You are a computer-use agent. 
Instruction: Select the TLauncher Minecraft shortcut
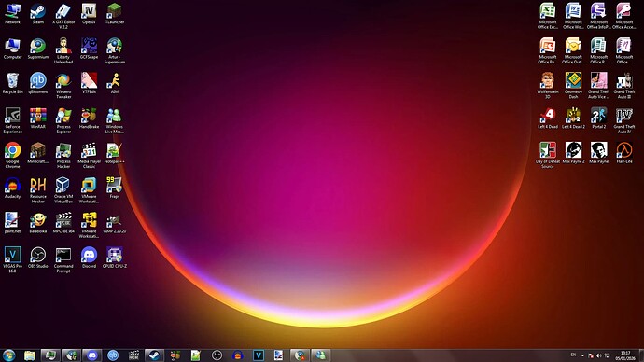(114, 14)
